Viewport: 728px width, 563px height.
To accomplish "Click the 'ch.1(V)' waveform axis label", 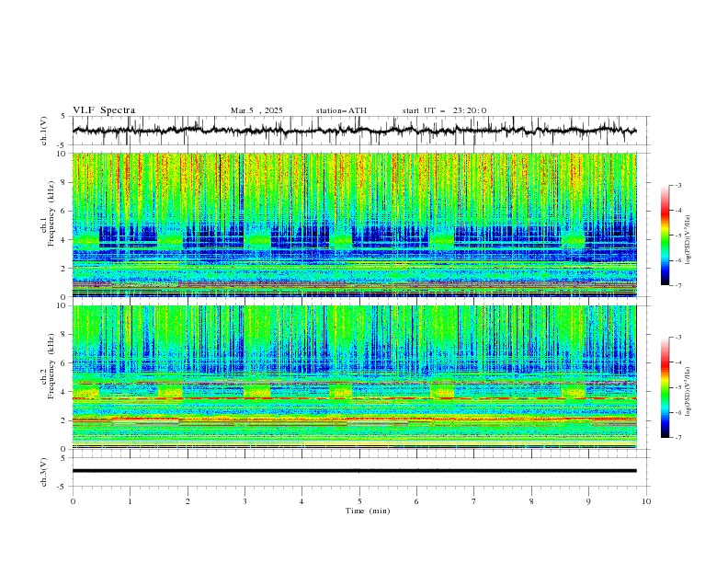I will (44, 131).
